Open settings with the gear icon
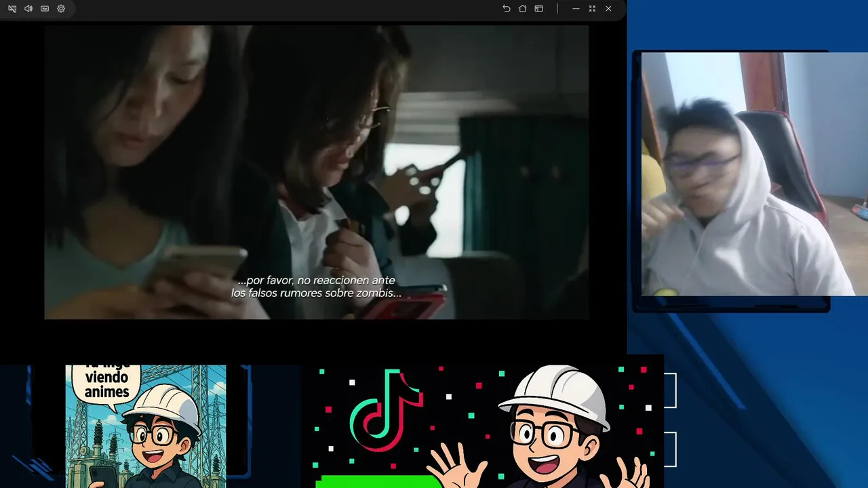The image size is (868, 488). [x=61, y=9]
